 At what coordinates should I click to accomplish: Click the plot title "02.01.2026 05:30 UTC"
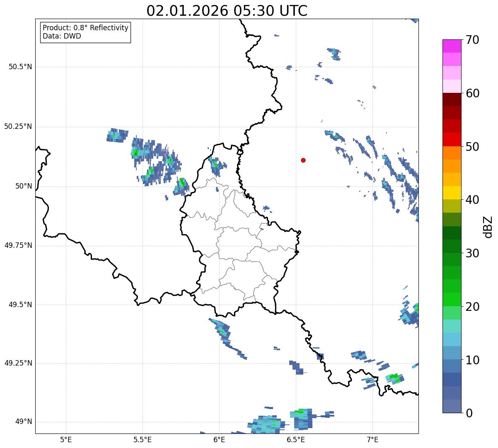pos(227,10)
